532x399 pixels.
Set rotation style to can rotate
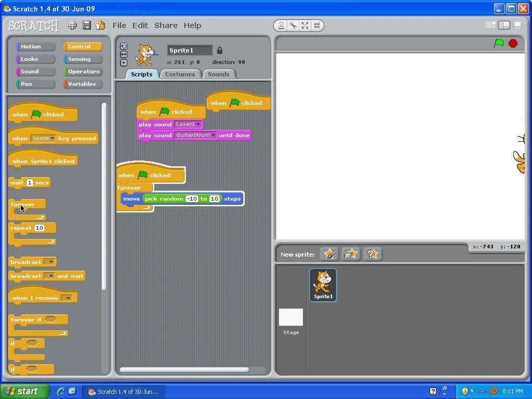coord(124,46)
